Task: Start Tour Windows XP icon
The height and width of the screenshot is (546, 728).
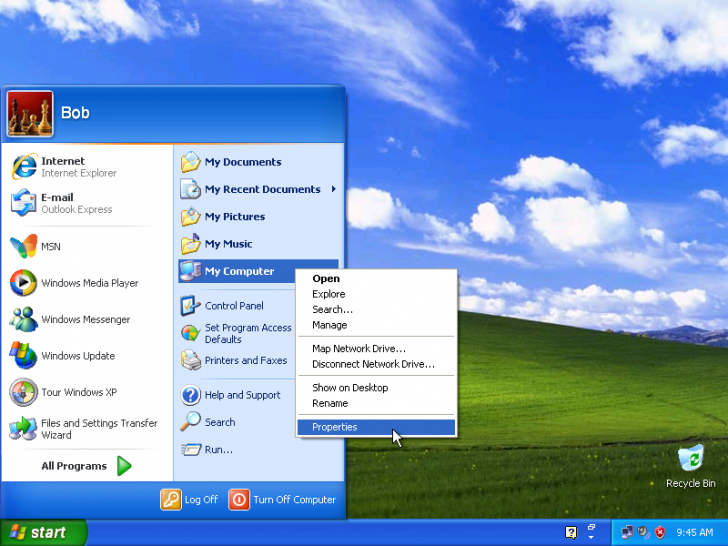Action: [x=23, y=392]
